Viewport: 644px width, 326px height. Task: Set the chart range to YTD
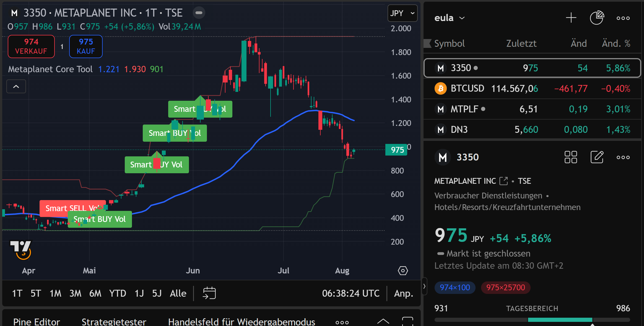pos(118,293)
